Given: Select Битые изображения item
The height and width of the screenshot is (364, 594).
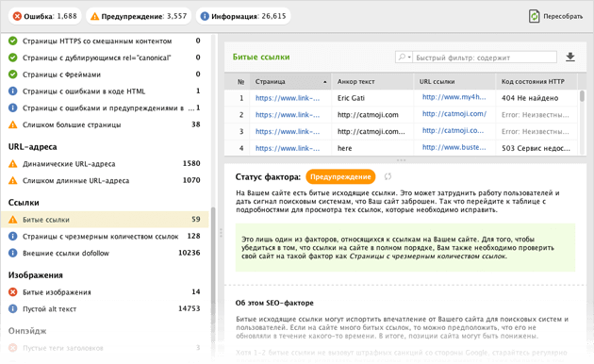Looking at the screenshot, I should coord(105,292).
